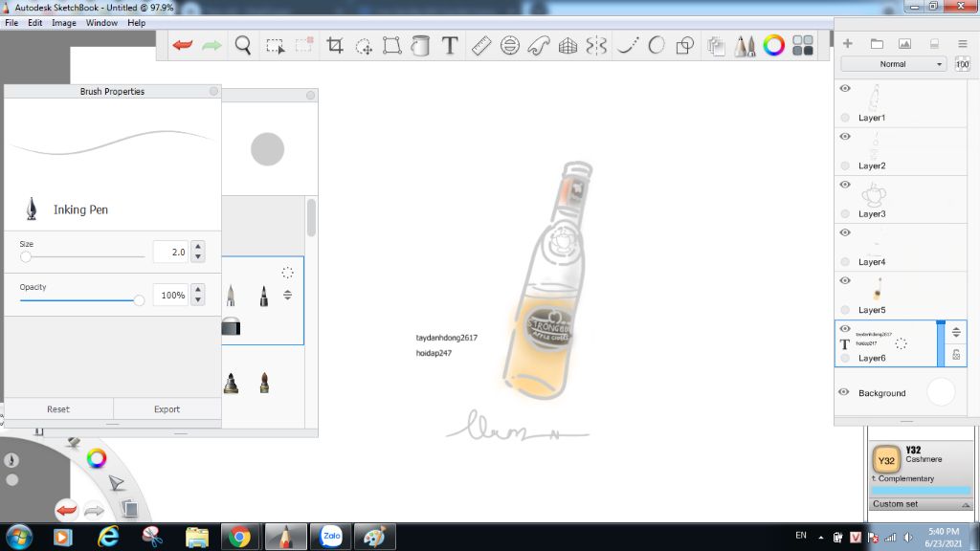
Task: Click the green Redo arrow in toolbar
Action: coord(212,45)
